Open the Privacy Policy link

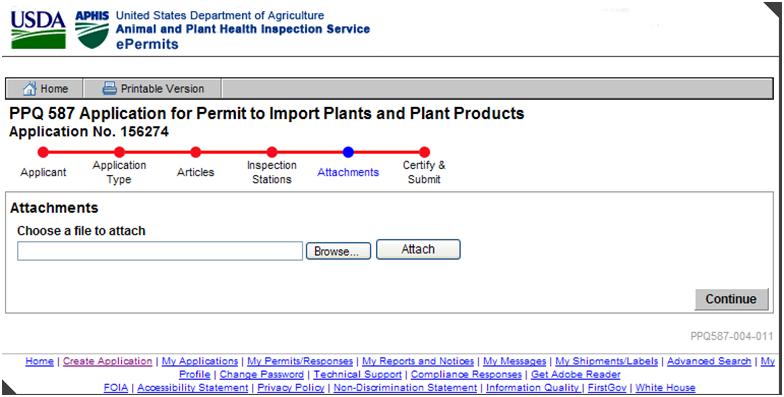(x=291, y=388)
